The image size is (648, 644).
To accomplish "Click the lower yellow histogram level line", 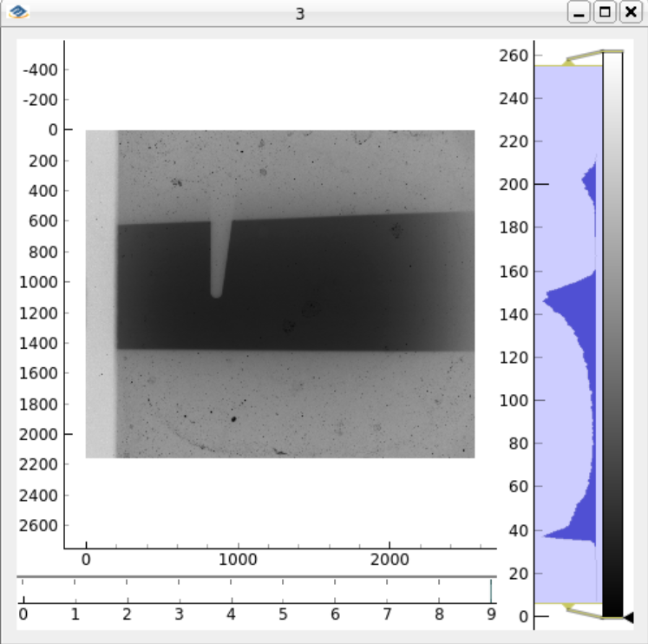I will click(568, 603).
